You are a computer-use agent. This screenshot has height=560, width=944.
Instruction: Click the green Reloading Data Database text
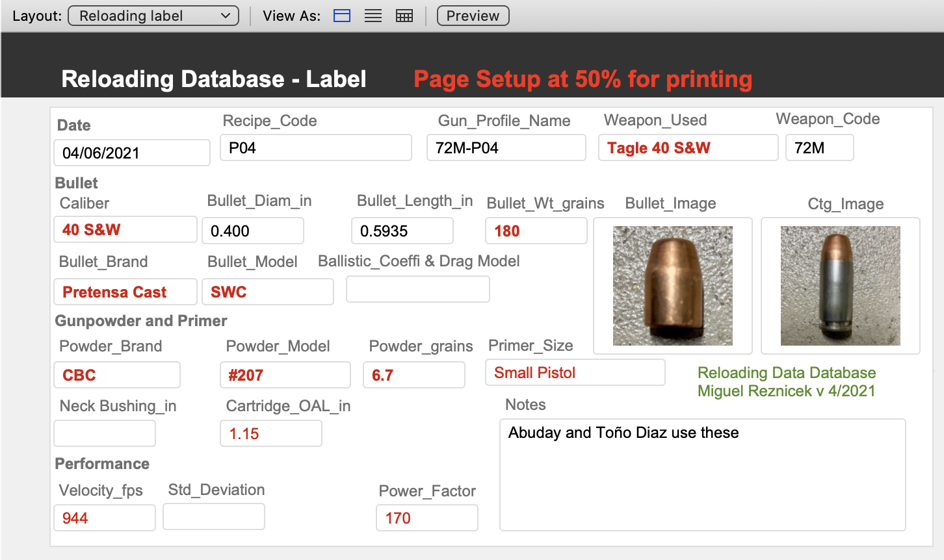pyautogui.click(x=787, y=372)
